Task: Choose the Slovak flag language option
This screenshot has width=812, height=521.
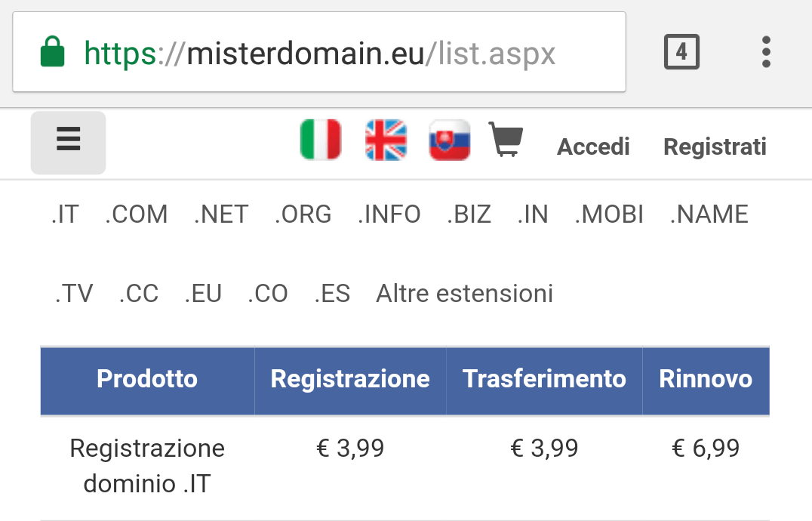Action: [x=450, y=140]
